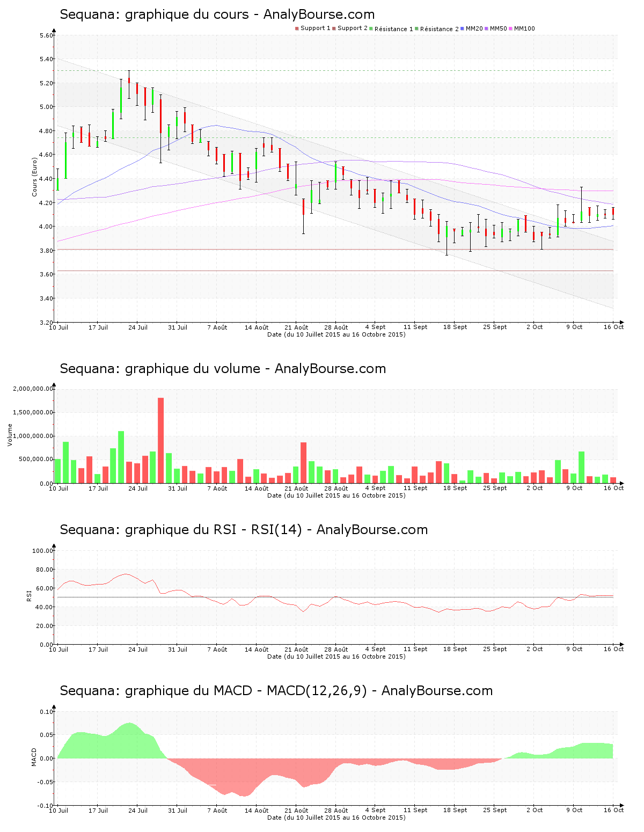Click '21 Août' date under the price chart

point(296,327)
